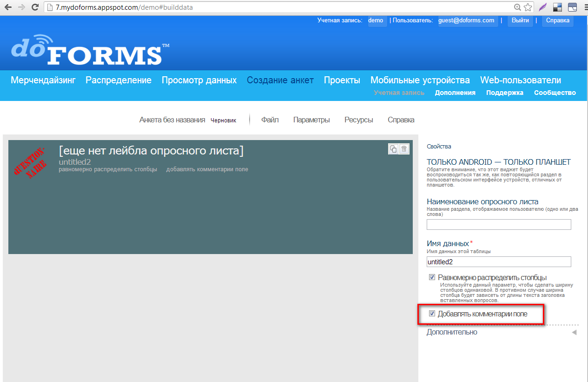Bookmark the page with the star icon
The height and width of the screenshot is (382, 588).
[528, 7]
